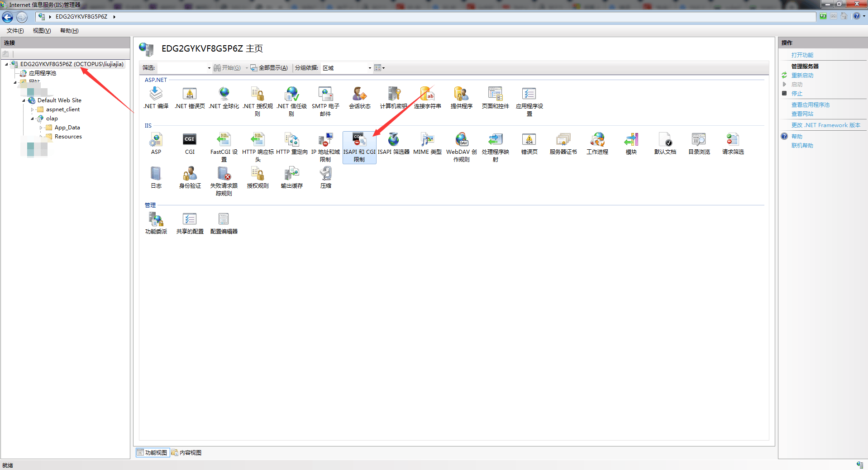The height and width of the screenshot is (470, 868).
Task: Click the 查看应用程序池 link
Action: point(810,105)
